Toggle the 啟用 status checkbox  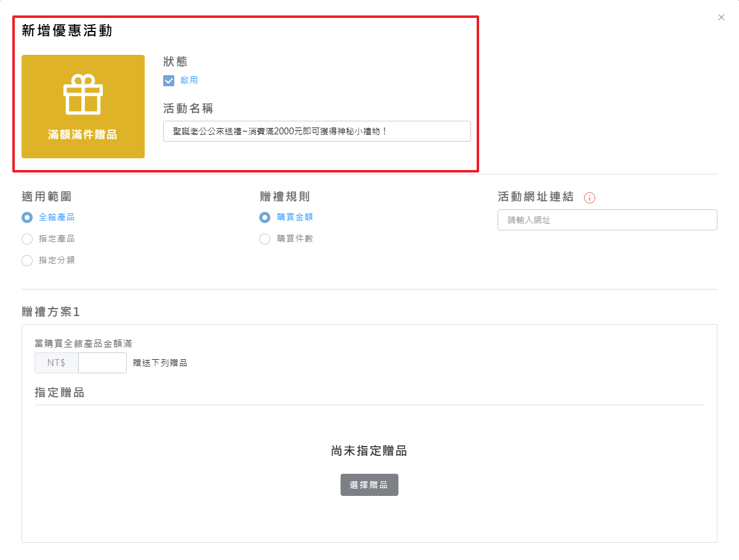(169, 81)
